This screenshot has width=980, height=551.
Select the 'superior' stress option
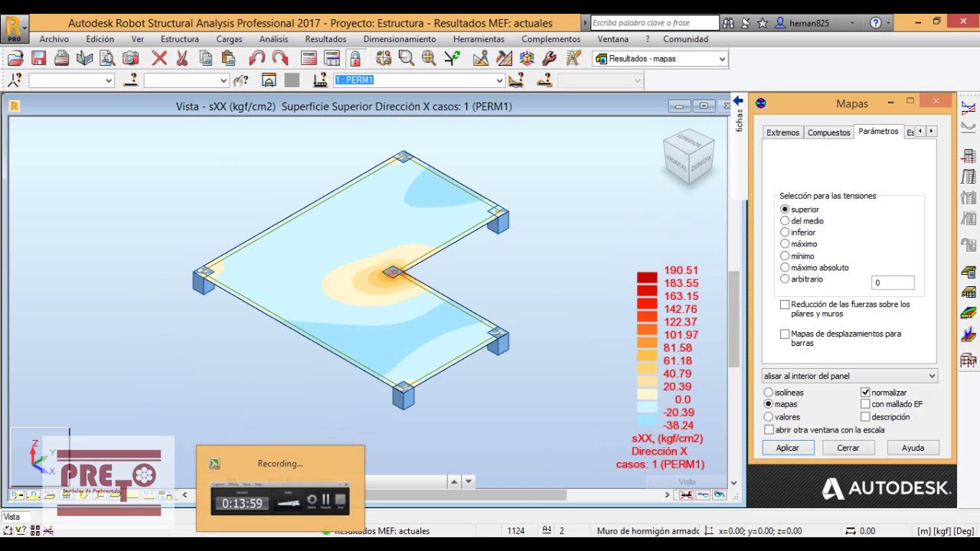(785, 209)
